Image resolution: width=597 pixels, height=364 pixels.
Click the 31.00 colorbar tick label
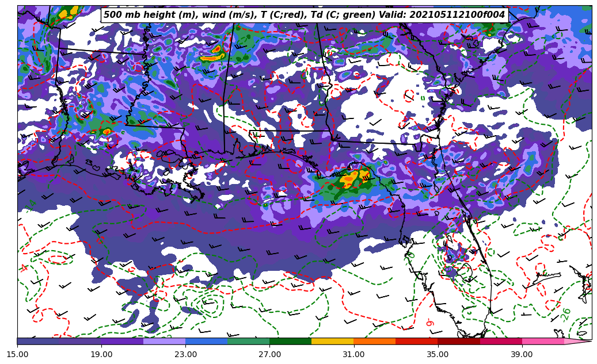pyautogui.click(x=353, y=354)
